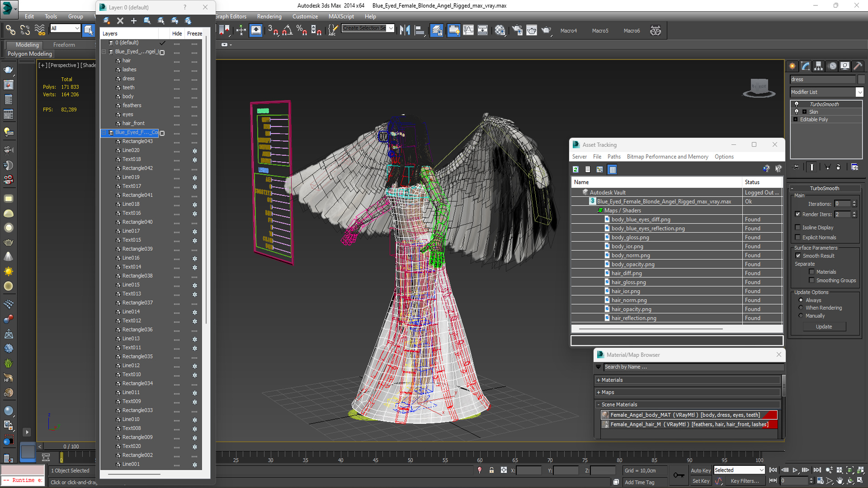Screen dimensions: 868x488
Task: Run the Macro4 toolbar button
Action: pyautogui.click(x=568, y=31)
